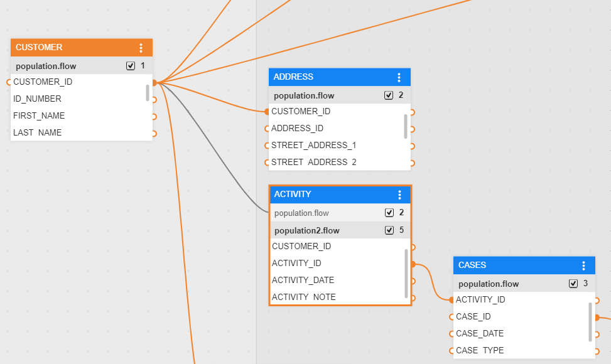Click the CUSTOMER table header title
This screenshot has height=364, width=611.
(x=39, y=48)
